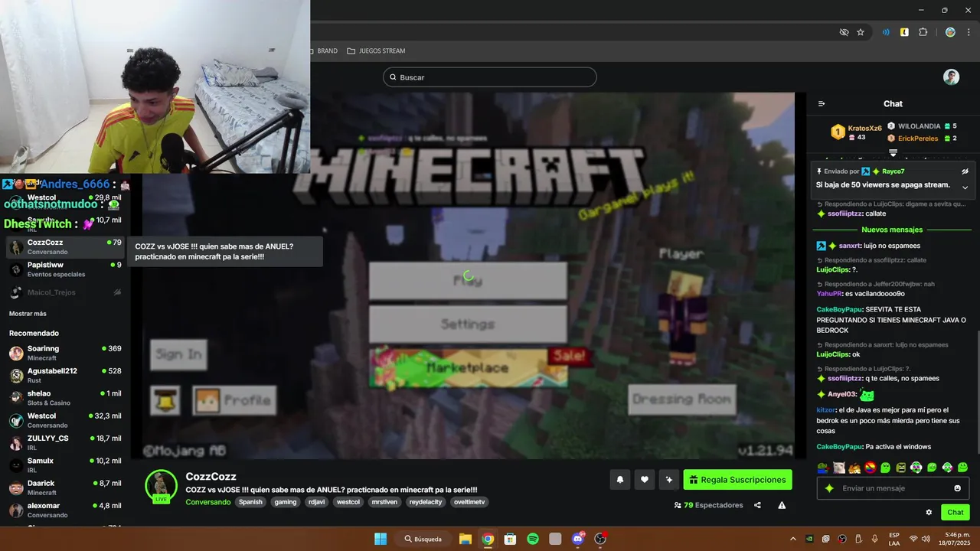Insert the white cat emote
Screen dimensions: 980x551
point(839,468)
